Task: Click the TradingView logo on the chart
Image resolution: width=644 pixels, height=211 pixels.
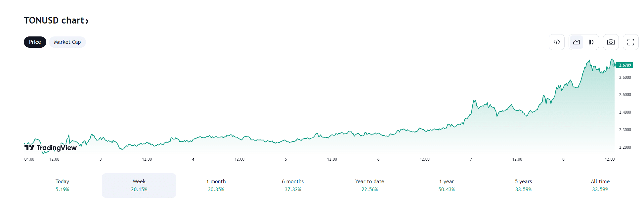Action: point(51,148)
